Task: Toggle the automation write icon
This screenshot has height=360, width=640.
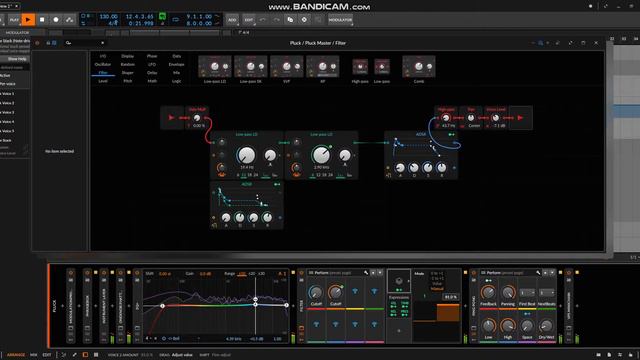Action: pos(70,20)
